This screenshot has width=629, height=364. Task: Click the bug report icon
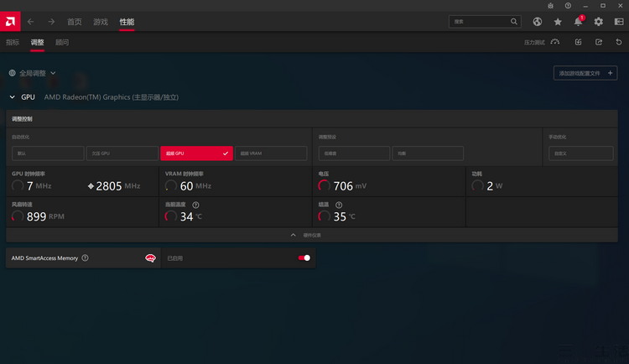[550, 6]
